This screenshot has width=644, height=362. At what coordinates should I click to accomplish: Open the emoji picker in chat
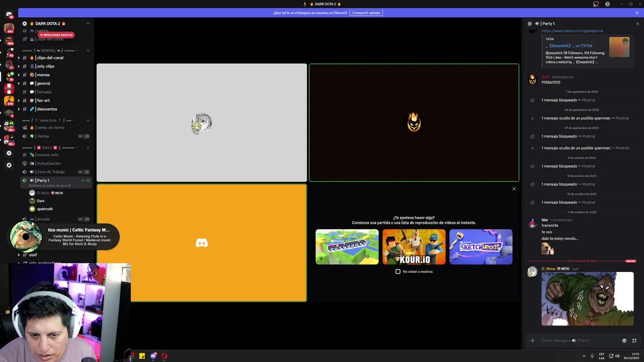tap(624, 340)
